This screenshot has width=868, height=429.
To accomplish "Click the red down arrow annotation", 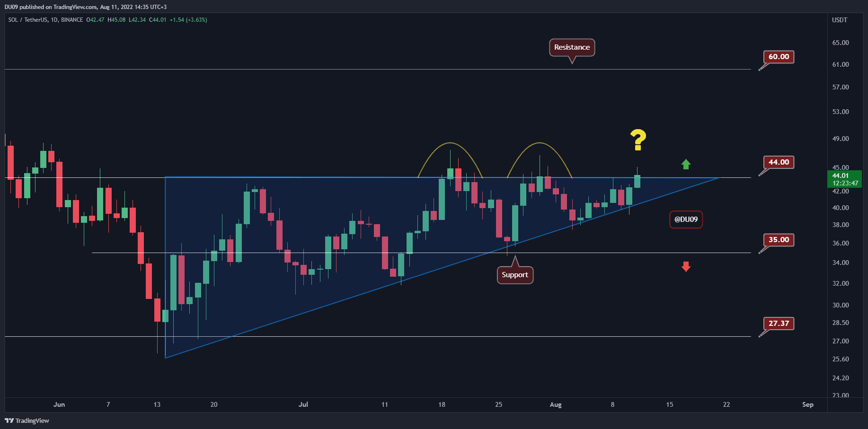I will coord(686,267).
